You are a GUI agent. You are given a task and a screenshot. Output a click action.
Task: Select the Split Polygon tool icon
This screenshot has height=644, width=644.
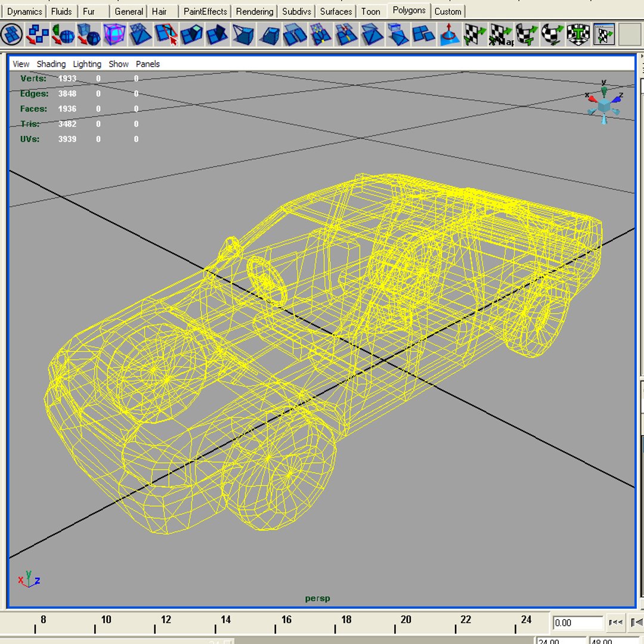click(166, 35)
